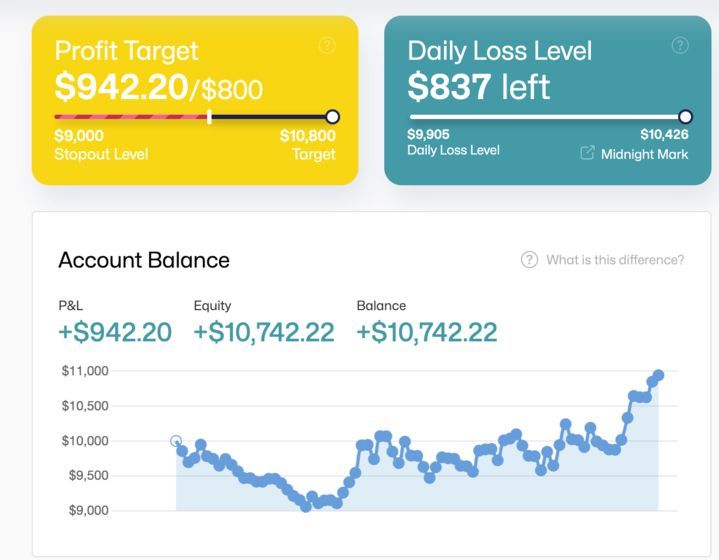
Task: Click the last data point on balance chart
Action: pos(658,375)
